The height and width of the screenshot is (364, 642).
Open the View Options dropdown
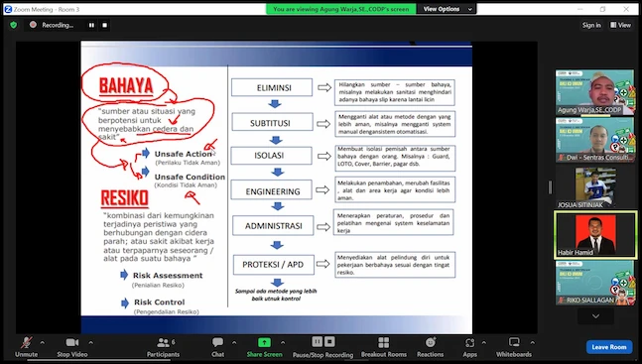click(447, 9)
